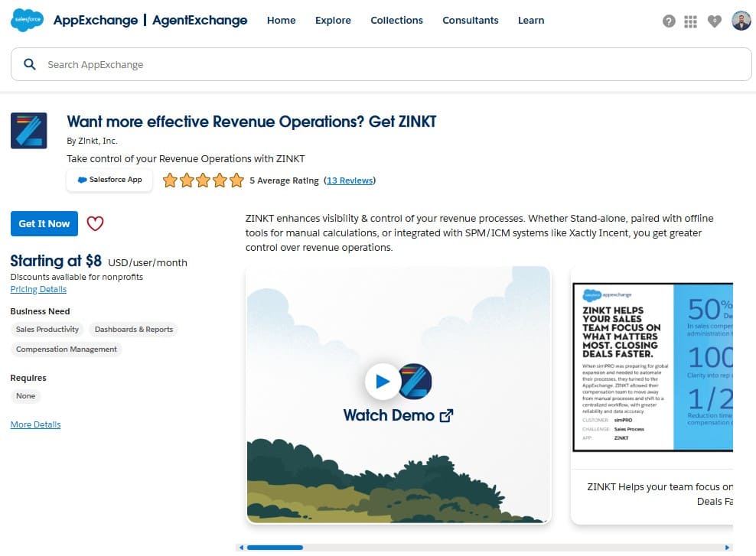Click the 5 Average Rating text
This screenshot has width=756, height=556.
tap(284, 180)
